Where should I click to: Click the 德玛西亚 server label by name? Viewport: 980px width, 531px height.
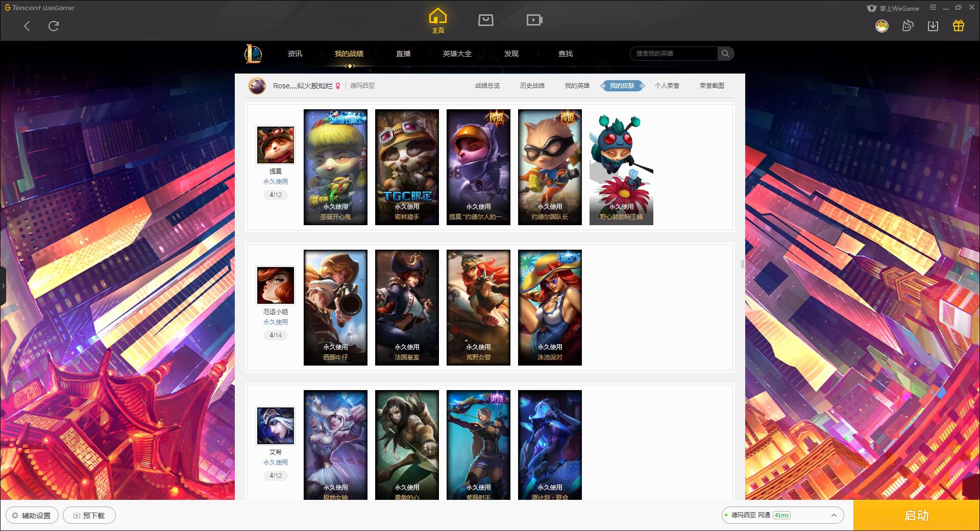tap(362, 86)
